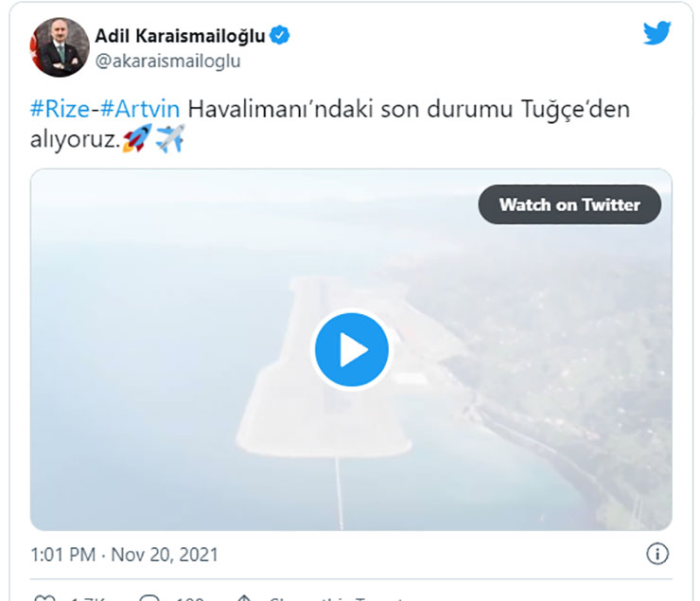Open the Twitter info circle icon
The image size is (700, 601).
pyautogui.click(x=657, y=554)
